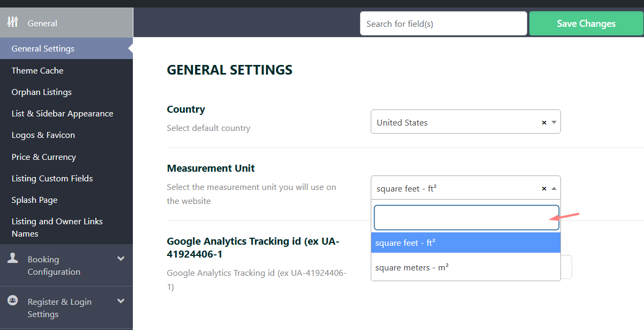Open Price & Currency settings
The image size is (644, 330).
click(x=44, y=157)
